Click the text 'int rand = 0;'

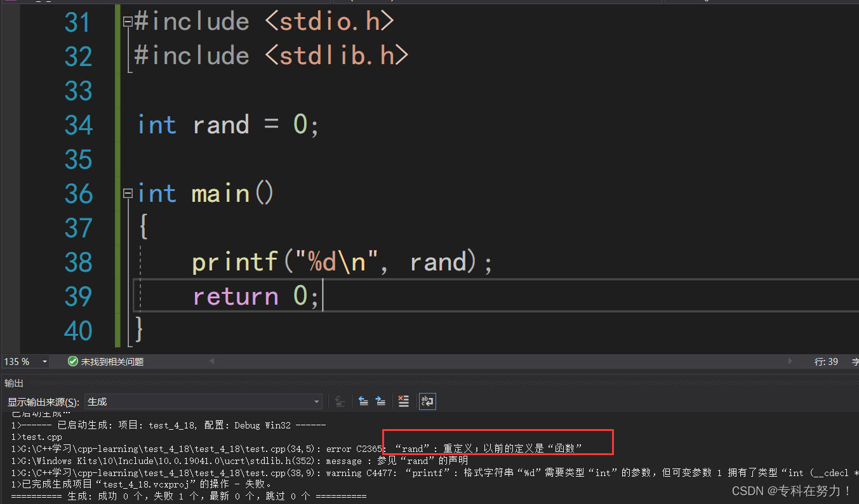228,124
